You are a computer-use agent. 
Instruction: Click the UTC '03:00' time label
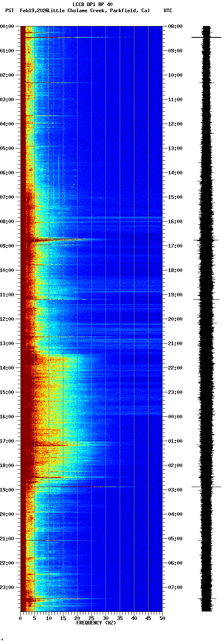pos(175,490)
